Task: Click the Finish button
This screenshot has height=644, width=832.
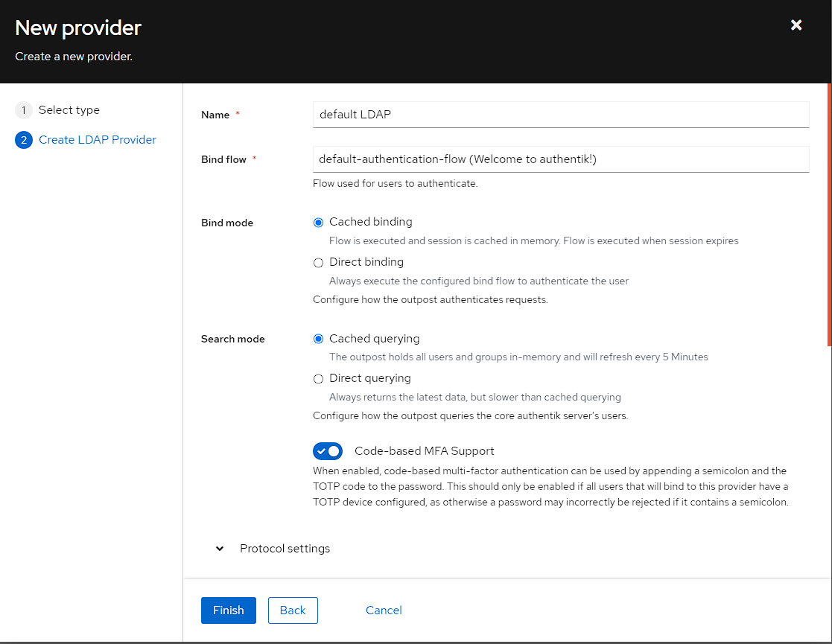Action: (x=229, y=610)
